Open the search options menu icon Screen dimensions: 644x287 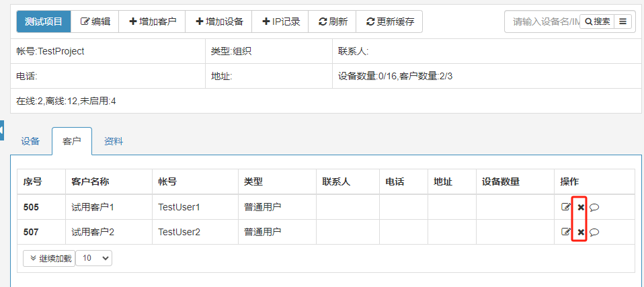[x=623, y=22]
